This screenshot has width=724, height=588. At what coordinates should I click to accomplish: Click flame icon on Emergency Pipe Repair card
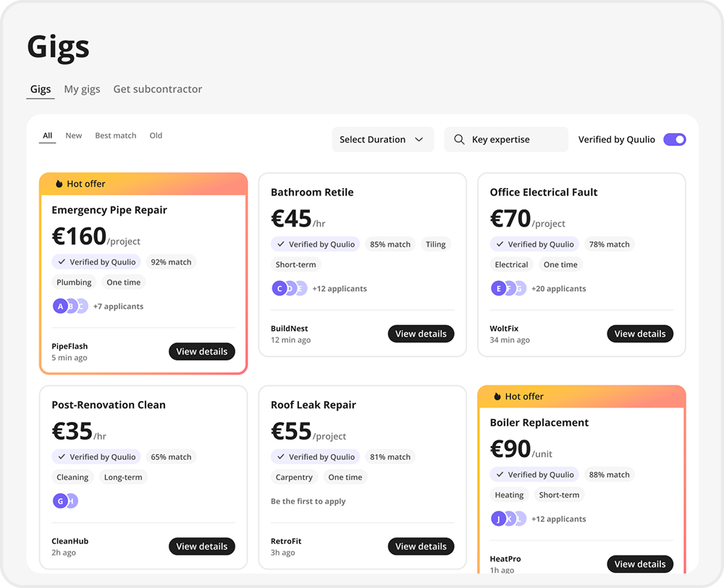pyautogui.click(x=59, y=184)
